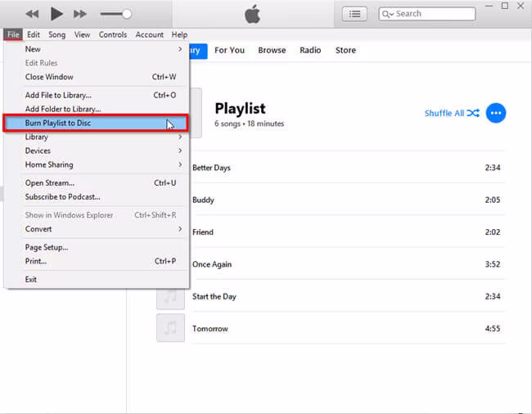Expand the Library submenu
The width and height of the screenshot is (532, 414).
[x=96, y=137]
